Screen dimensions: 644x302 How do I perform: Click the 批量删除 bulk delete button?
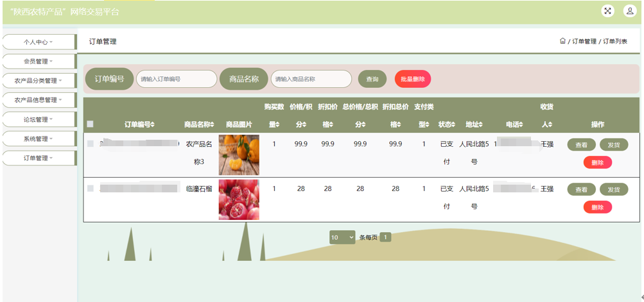[413, 80]
